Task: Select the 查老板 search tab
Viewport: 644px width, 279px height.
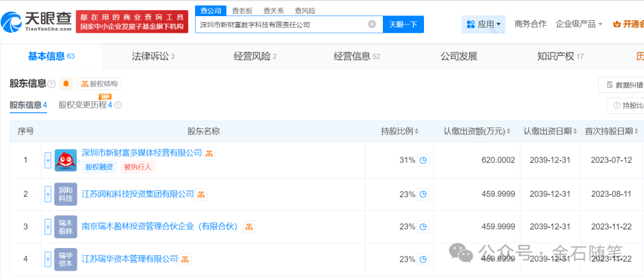Action: click(x=242, y=11)
